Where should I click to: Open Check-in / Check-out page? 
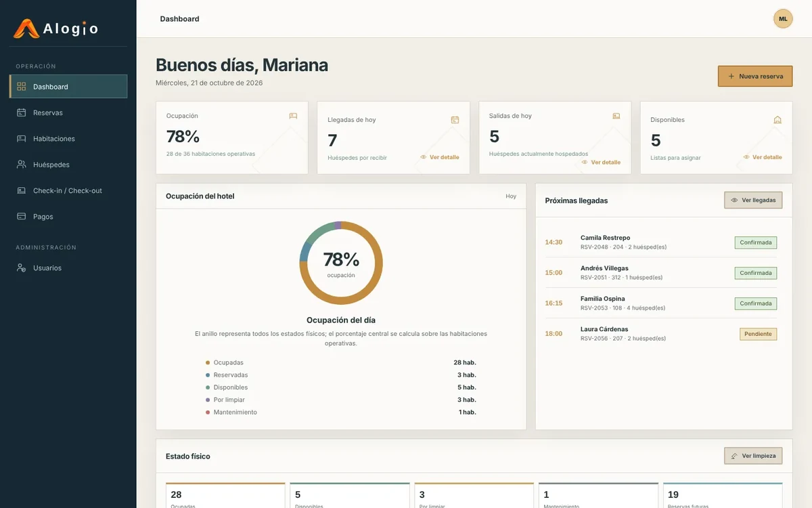(68, 190)
